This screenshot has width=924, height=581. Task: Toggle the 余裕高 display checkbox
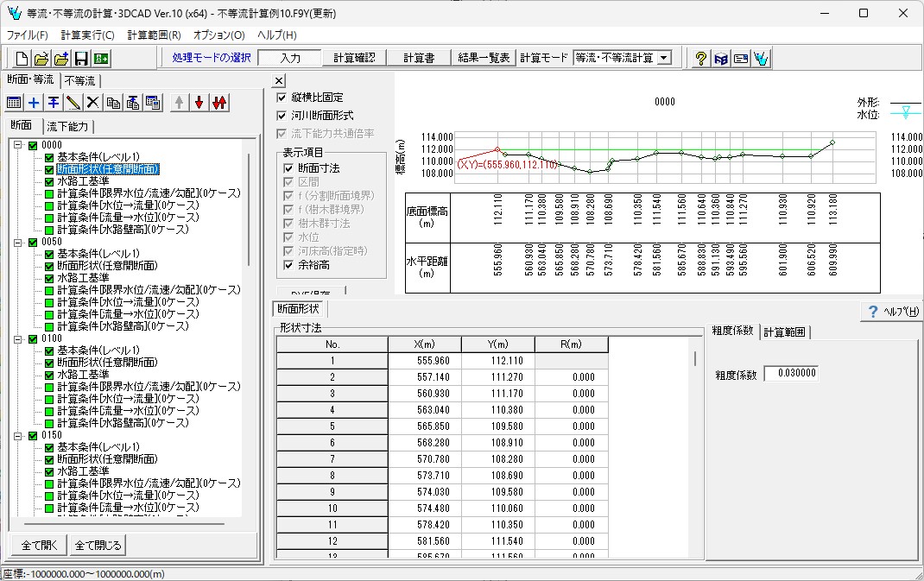coord(289,265)
